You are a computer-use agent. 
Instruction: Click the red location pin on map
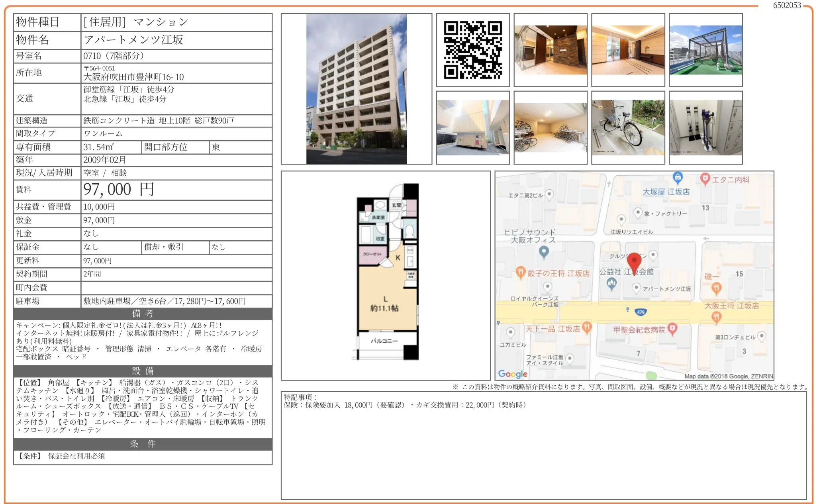pos(634,262)
